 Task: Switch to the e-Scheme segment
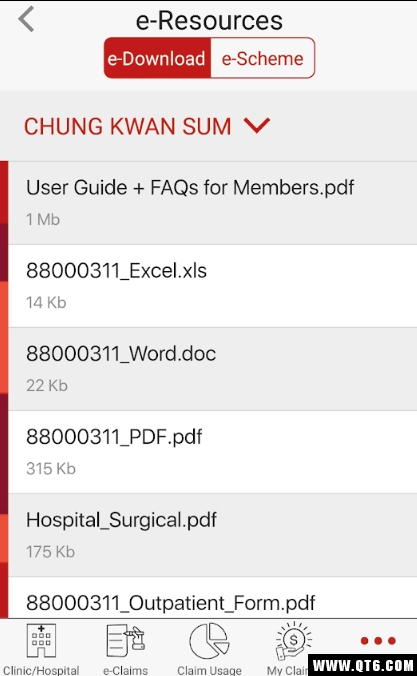(x=263, y=58)
